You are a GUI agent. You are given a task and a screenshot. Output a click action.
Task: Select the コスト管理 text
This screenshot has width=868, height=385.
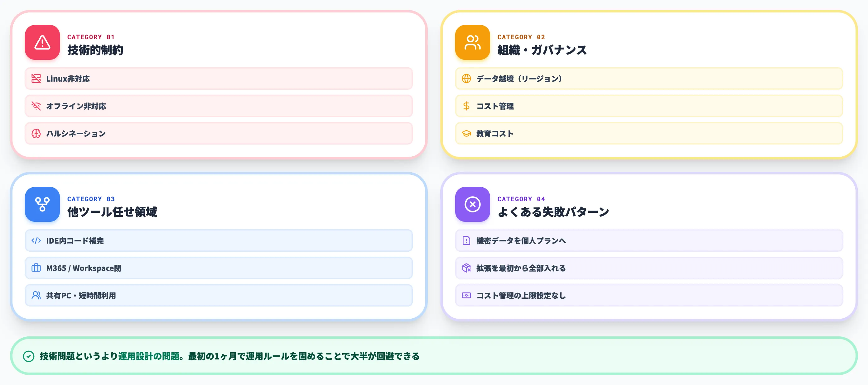pyautogui.click(x=495, y=106)
